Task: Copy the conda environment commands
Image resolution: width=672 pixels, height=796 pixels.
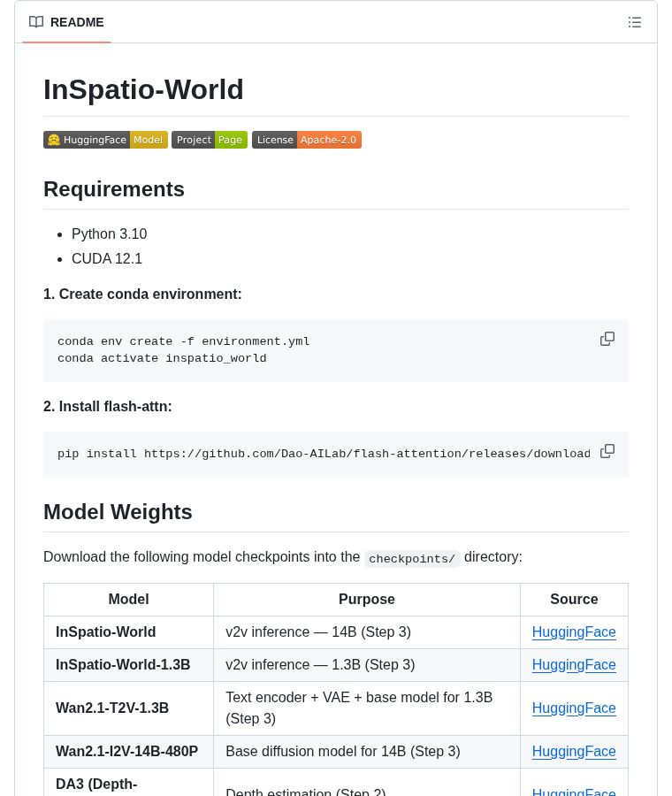Action: tap(607, 339)
